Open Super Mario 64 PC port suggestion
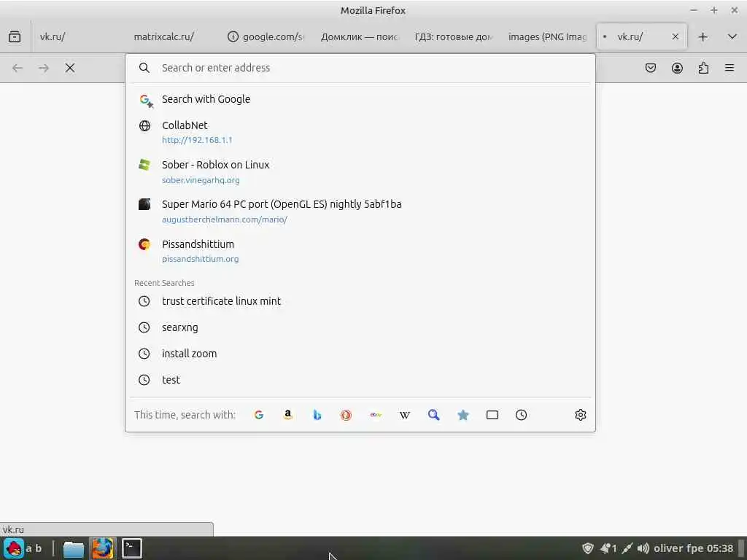This screenshot has height=560, width=747. pos(360,211)
